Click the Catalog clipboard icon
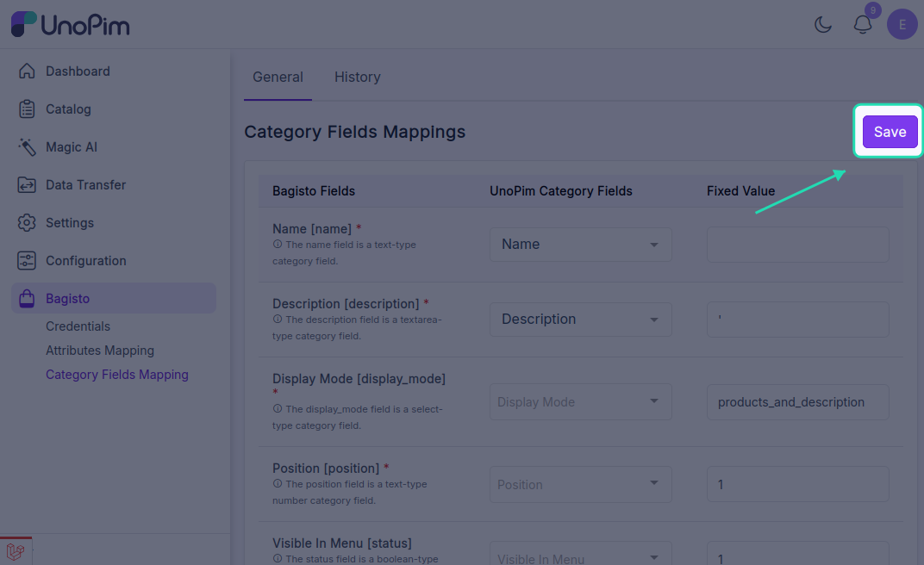The width and height of the screenshot is (924, 565). (x=27, y=109)
